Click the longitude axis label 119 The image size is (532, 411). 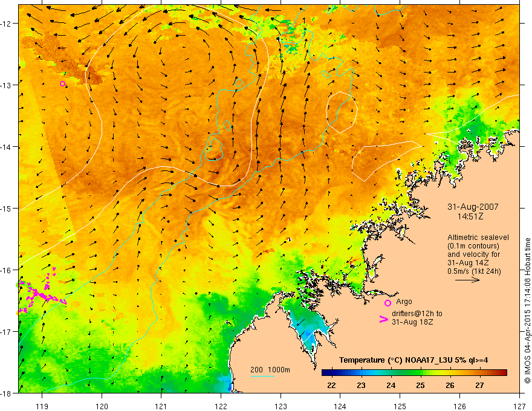[x=42, y=406]
